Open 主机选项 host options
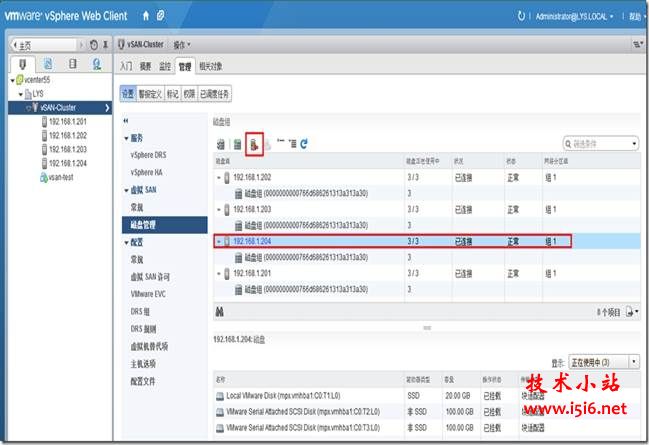This screenshot has width=649, height=445. coord(143,364)
